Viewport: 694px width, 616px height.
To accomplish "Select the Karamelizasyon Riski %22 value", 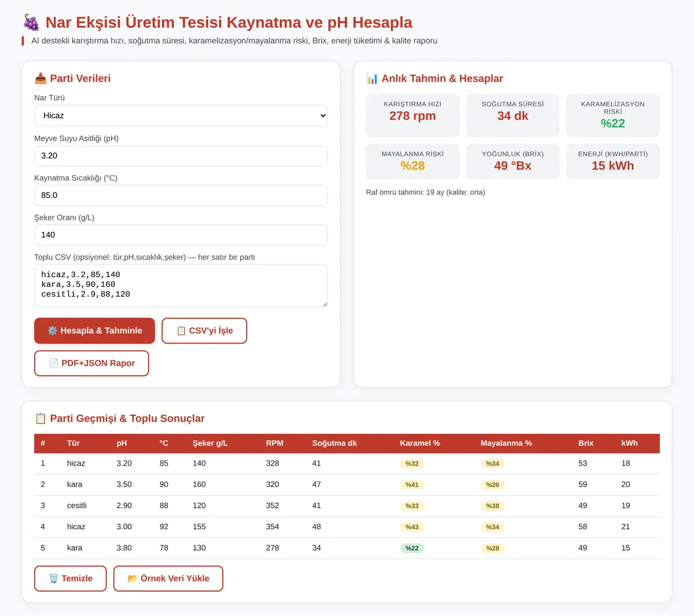I will coord(613,123).
